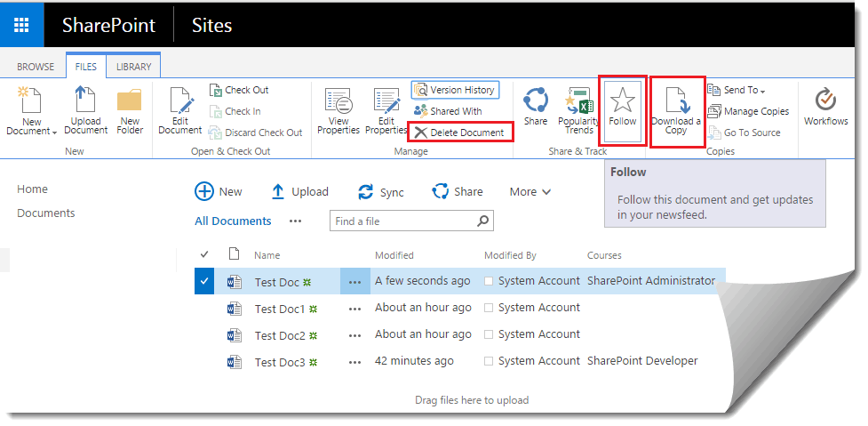The width and height of the screenshot is (868, 426).
Task: Click Download a Copy in the ribbon
Action: tap(676, 111)
